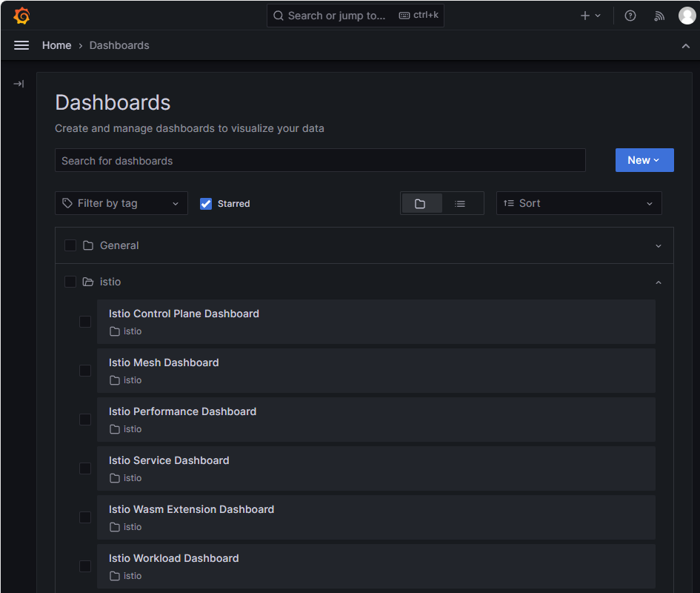The height and width of the screenshot is (593, 700).
Task: Dock the sidebar using the arrow icon
Action: pyautogui.click(x=19, y=84)
